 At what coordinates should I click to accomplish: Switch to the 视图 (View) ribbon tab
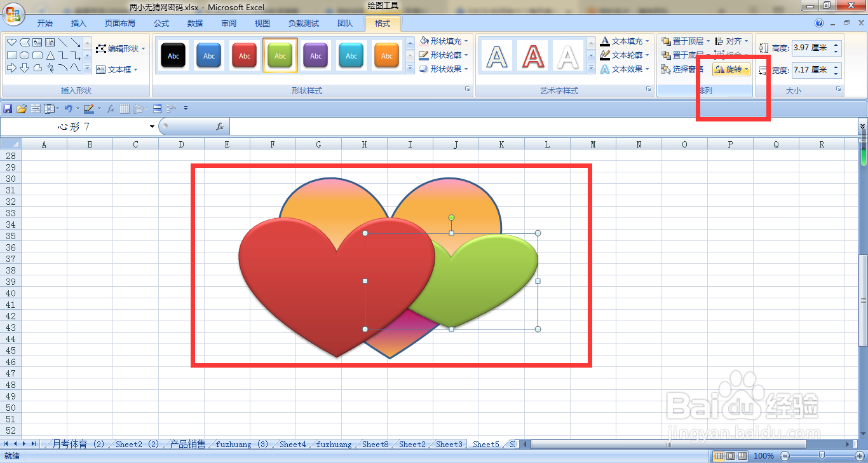[262, 24]
